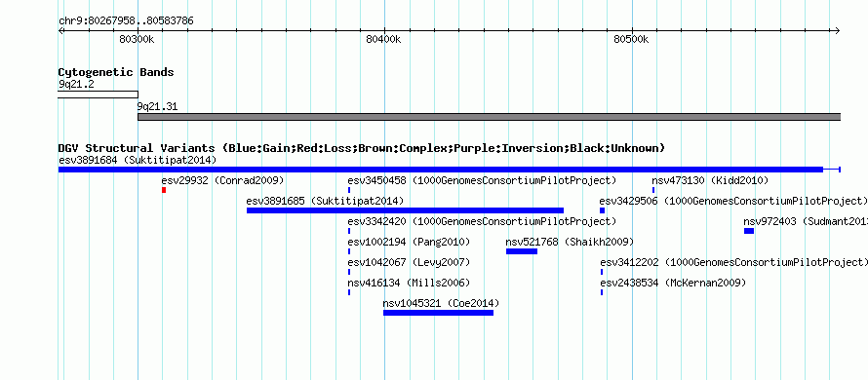Image resolution: width=868 pixels, height=380 pixels.
Task: Open esv3891685 (Suktitipat2014) label
Action: click(325, 202)
